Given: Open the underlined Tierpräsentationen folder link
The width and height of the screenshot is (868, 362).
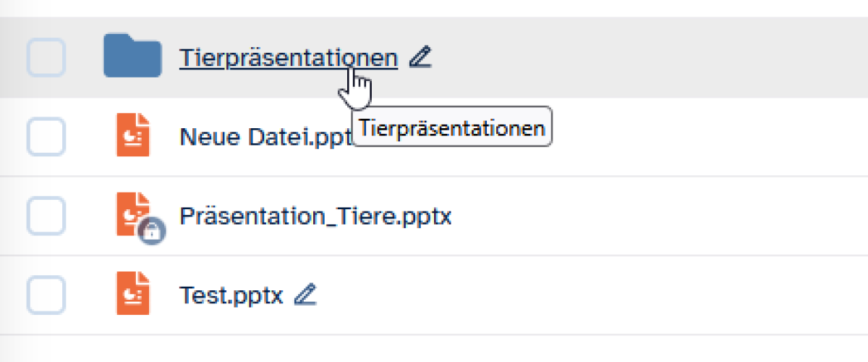Looking at the screenshot, I should (288, 58).
